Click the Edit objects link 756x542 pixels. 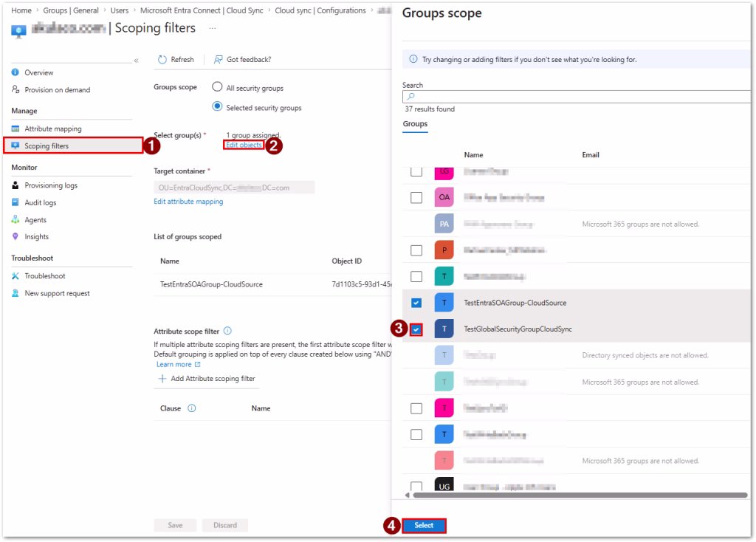pyautogui.click(x=244, y=145)
